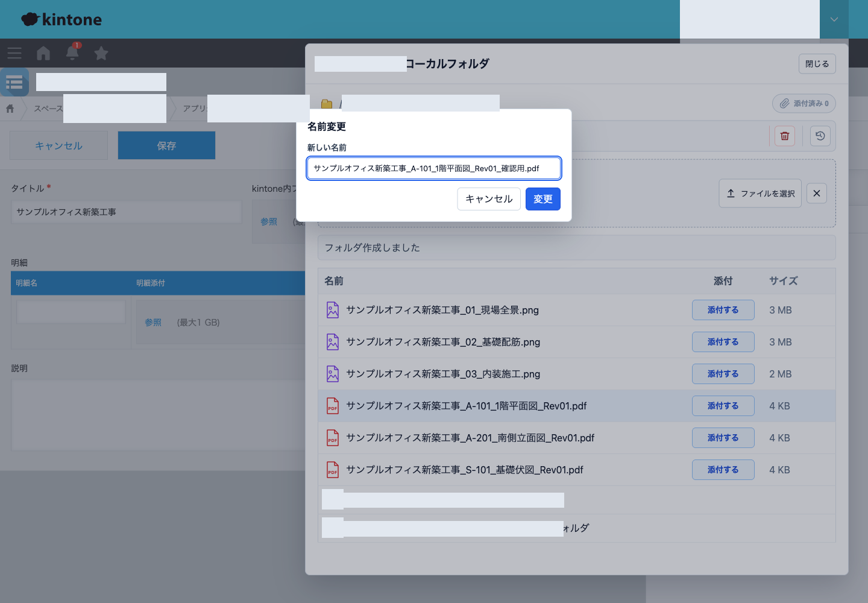The image size is (868, 603).
Task: Click the 新しい名前 text field
Action: tap(434, 168)
